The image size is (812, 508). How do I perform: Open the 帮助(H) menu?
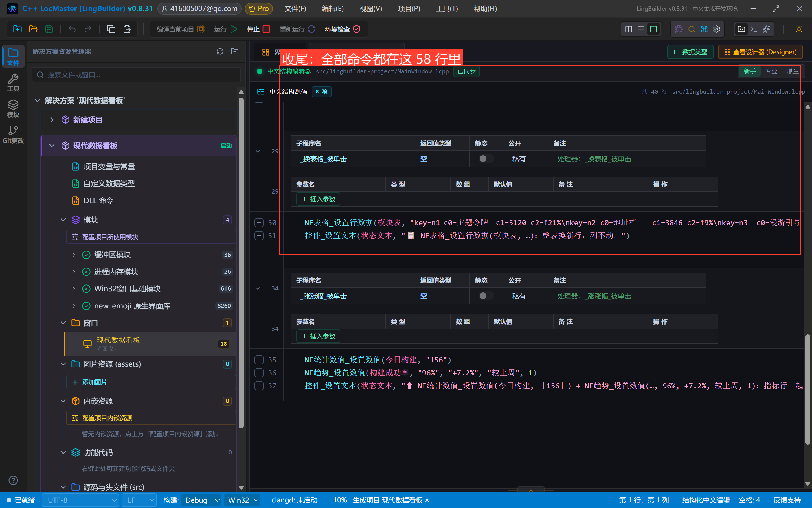(x=485, y=9)
